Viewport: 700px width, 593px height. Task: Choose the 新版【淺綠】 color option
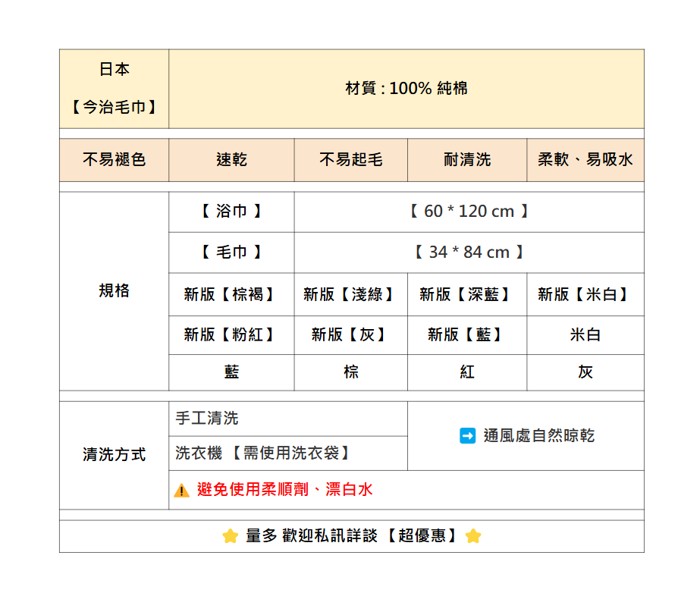click(x=350, y=294)
